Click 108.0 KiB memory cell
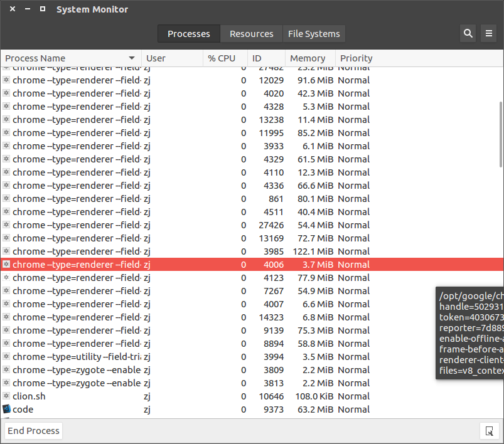Viewport: 504px width, 444px height. (314, 396)
